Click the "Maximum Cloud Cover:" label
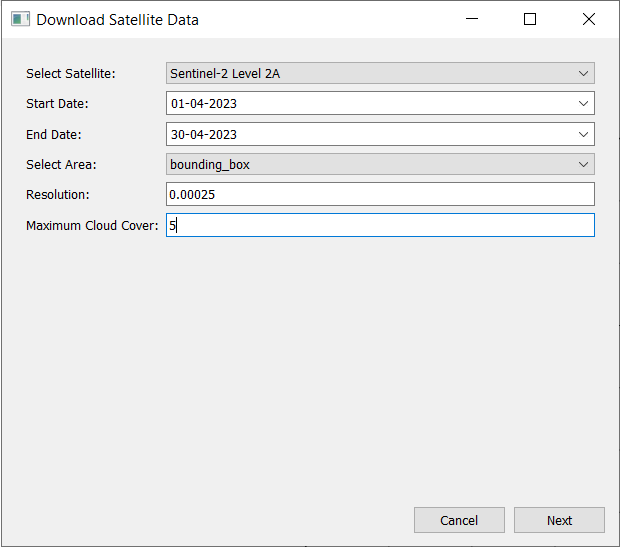This screenshot has width=620, height=547. click(x=92, y=225)
